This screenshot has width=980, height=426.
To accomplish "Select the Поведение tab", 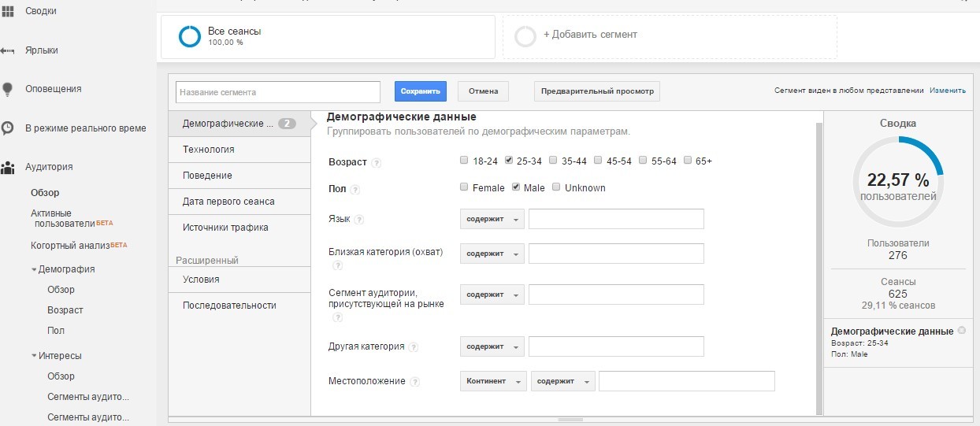I will click(239, 176).
